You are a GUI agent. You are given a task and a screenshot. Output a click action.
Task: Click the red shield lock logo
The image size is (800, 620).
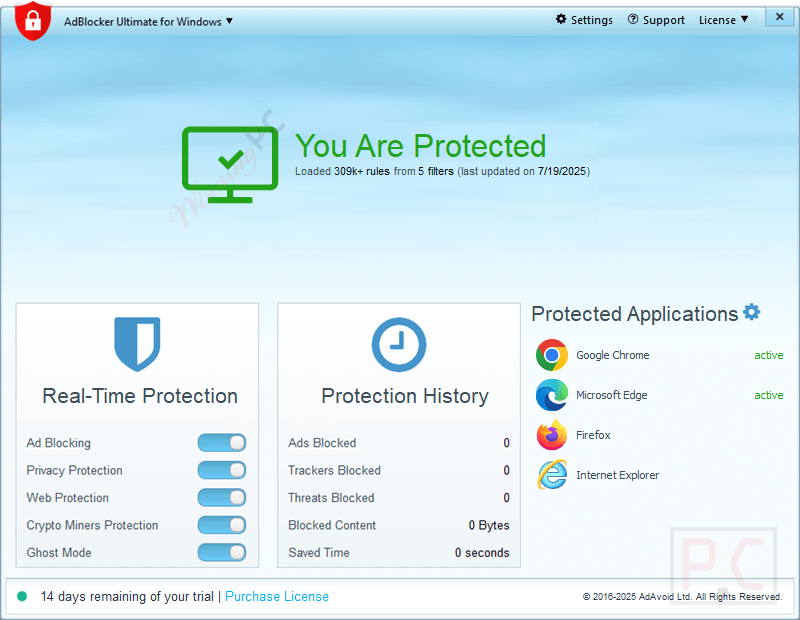33,20
